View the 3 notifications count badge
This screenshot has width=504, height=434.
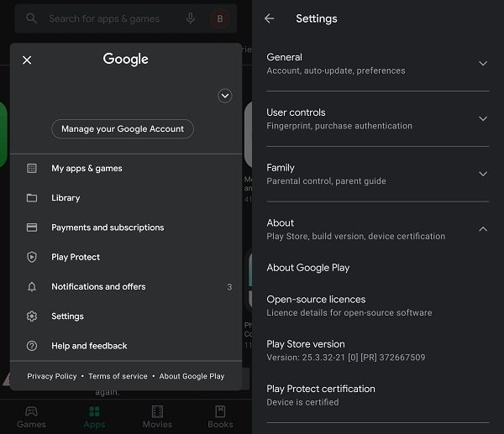click(229, 287)
